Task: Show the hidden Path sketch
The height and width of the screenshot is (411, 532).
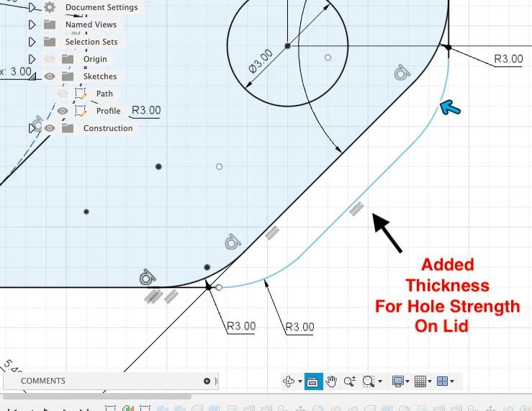Action: [63, 94]
